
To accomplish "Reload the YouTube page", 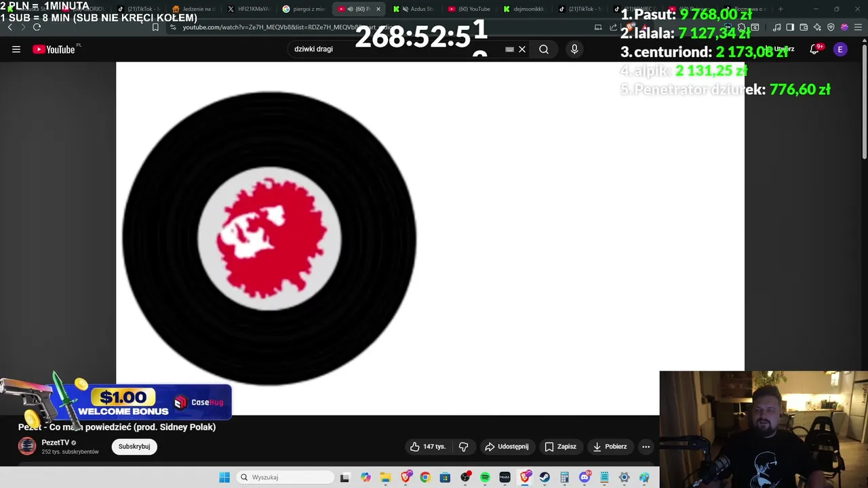I will coord(37,27).
